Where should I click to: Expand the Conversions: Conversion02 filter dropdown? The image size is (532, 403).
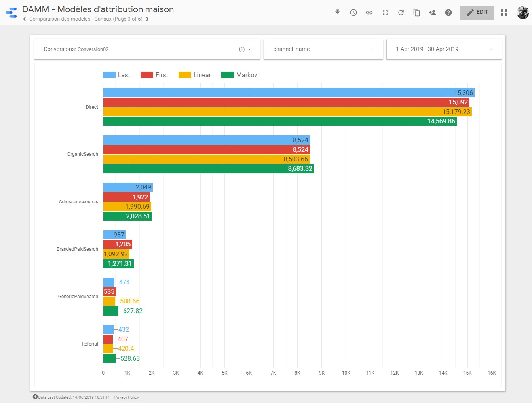[147, 49]
